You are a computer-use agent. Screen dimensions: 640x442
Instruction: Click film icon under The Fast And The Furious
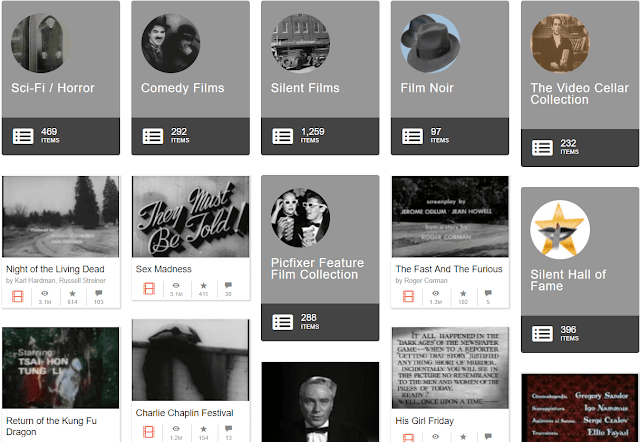(409, 296)
